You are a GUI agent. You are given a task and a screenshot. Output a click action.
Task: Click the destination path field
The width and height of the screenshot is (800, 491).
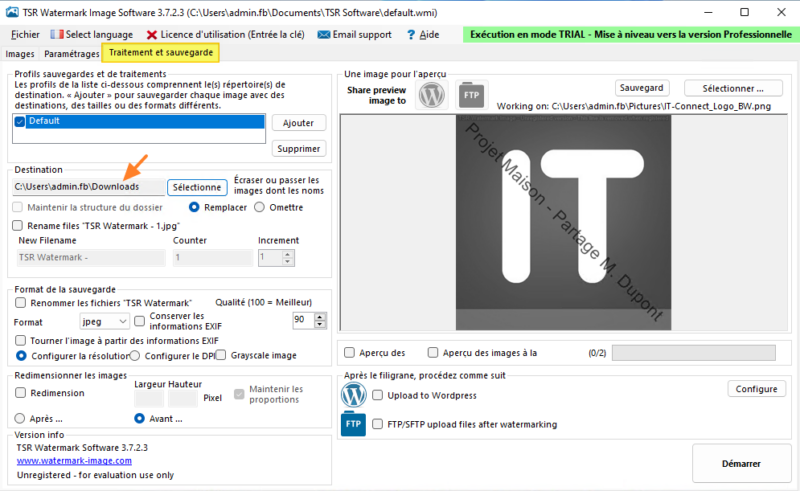click(x=88, y=187)
